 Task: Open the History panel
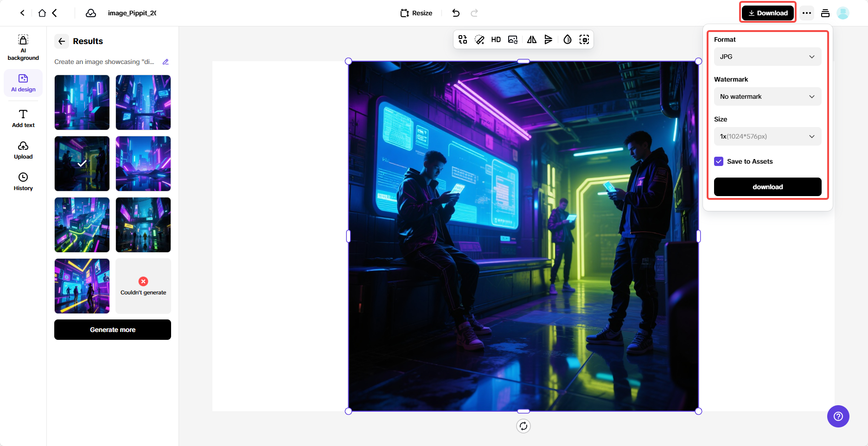[23, 181]
